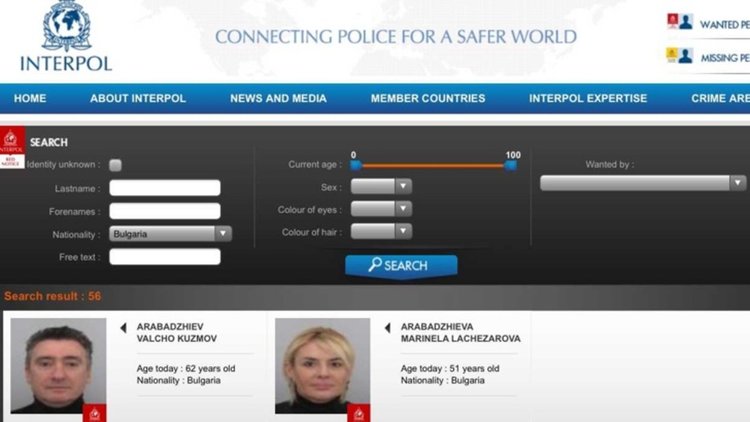This screenshot has height=422, width=750.
Task: Open ARABADZHIEVA MARINELA LACHEZAROVA notice
Action: tap(461, 333)
